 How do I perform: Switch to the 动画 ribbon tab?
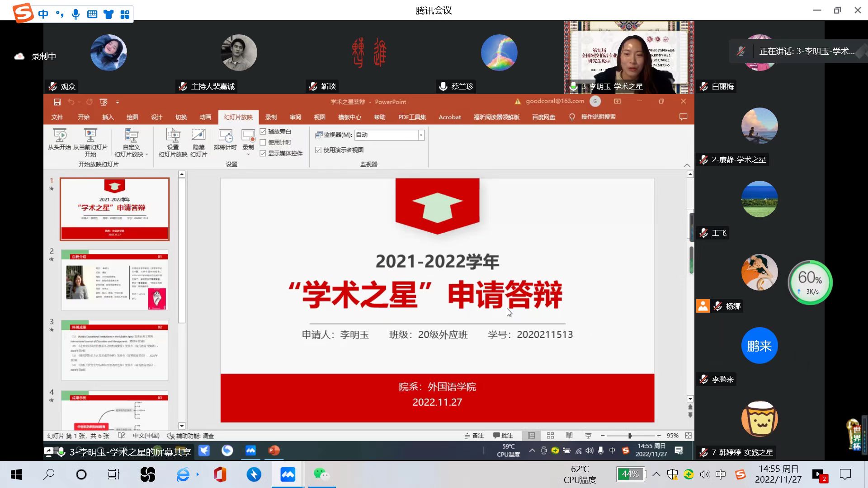click(x=205, y=117)
